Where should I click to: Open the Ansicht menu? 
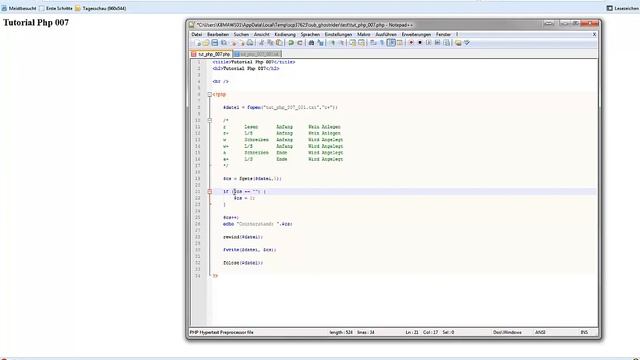tap(262, 35)
